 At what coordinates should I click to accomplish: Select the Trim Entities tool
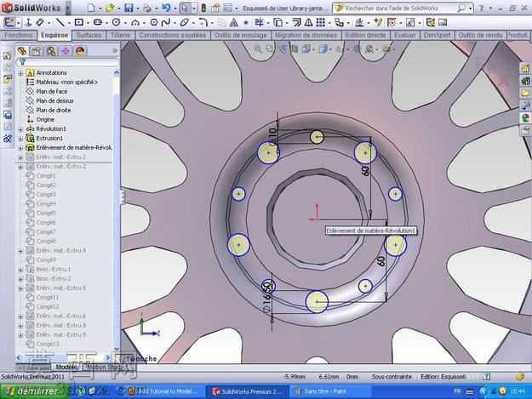pyautogui.click(x=260, y=23)
